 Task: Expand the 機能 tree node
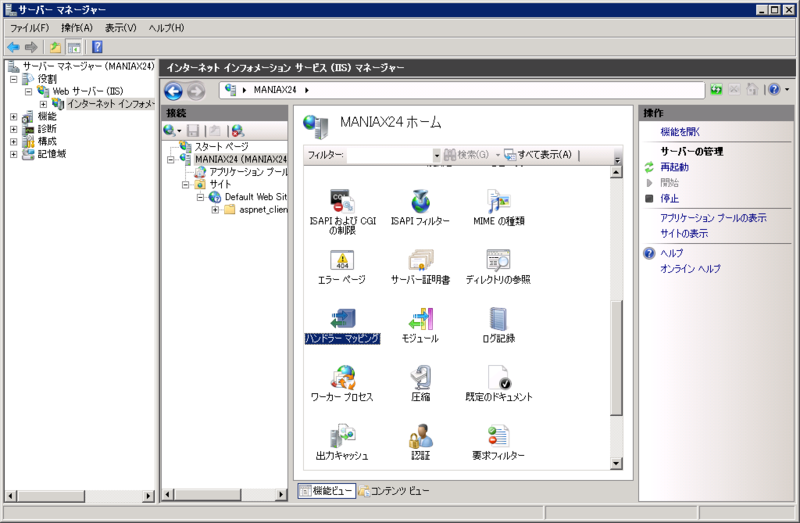pyautogui.click(x=14, y=117)
